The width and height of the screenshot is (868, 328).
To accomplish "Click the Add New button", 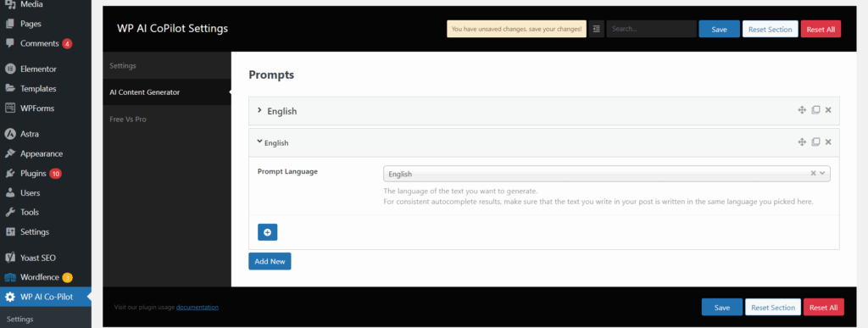I will click(x=270, y=261).
